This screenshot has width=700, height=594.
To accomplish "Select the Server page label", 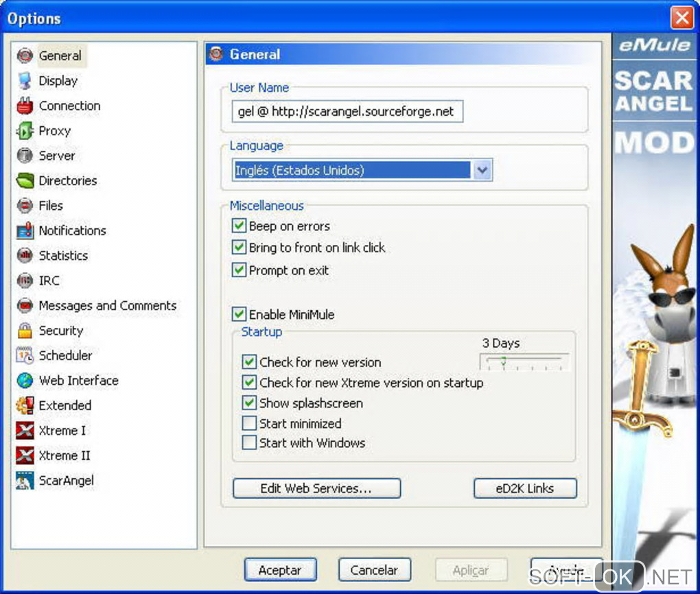I will click(57, 156).
